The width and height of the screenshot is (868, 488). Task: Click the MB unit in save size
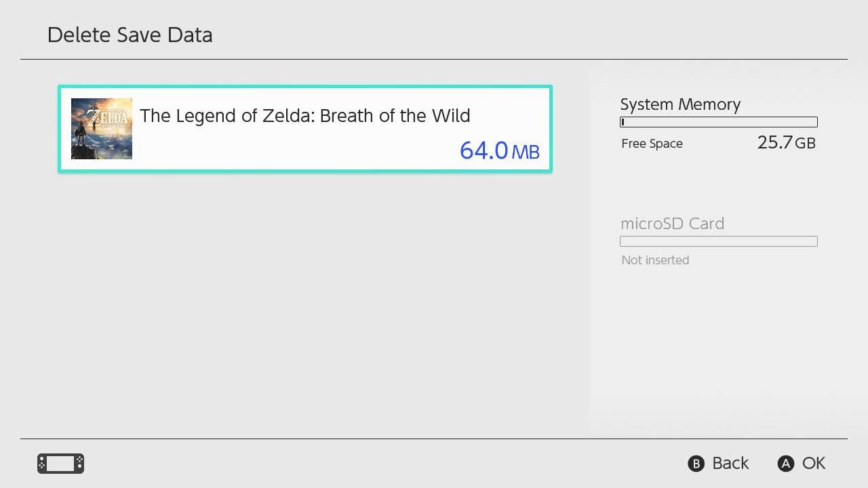click(x=526, y=152)
